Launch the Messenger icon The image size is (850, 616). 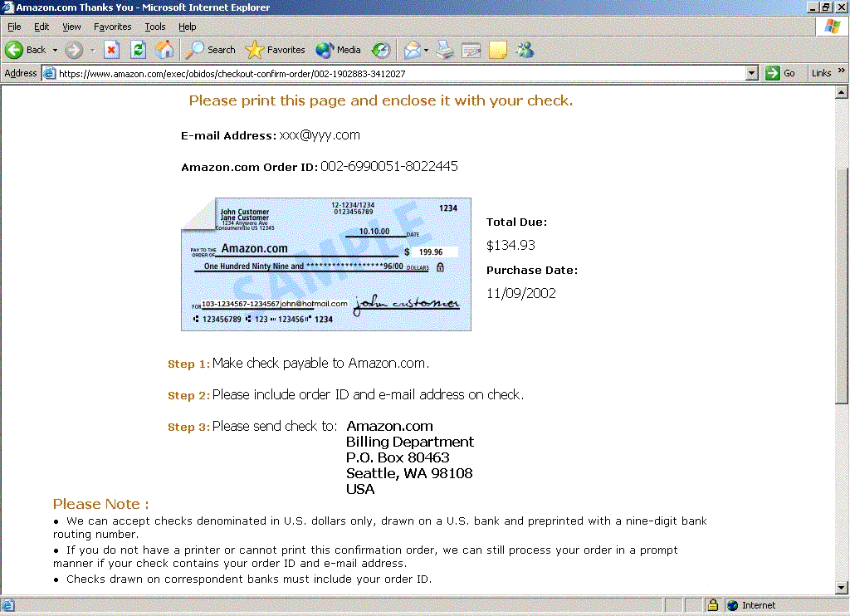(x=525, y=50)
